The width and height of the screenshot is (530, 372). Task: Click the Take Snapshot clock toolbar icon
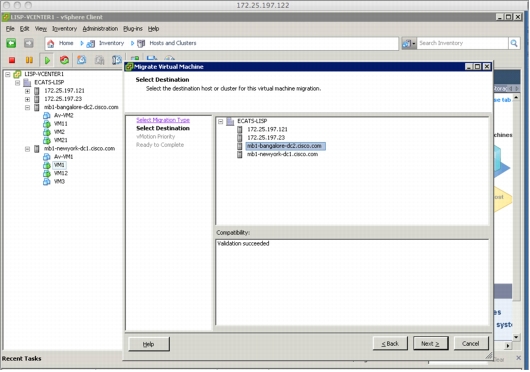coord(81,60)
